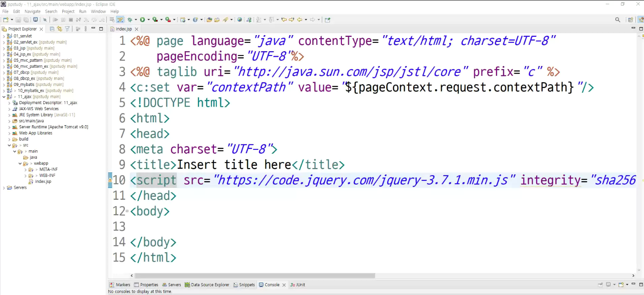Switch to the Servers tab

[171, 285]
